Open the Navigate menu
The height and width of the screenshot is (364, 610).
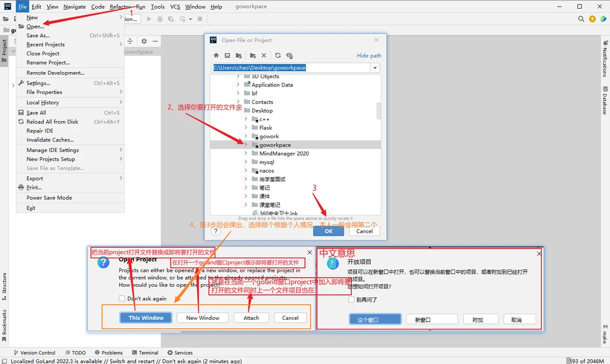tap(75, 7)
